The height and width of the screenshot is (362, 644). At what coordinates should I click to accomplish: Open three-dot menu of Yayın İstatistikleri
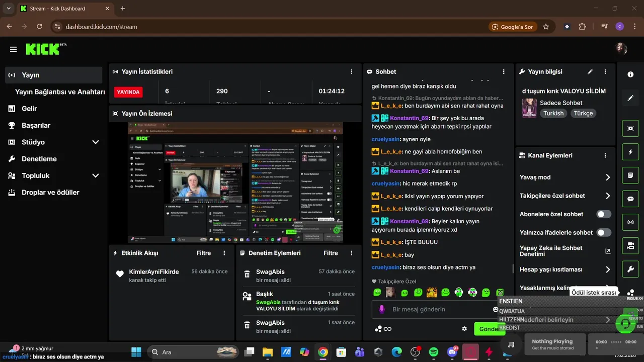coord(352,72)
